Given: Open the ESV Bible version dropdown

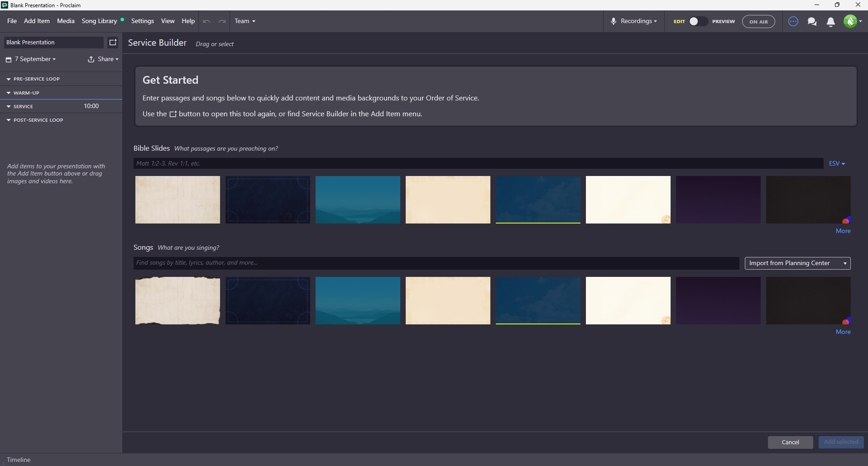Looking at the screenshot, I should (837, 163).
